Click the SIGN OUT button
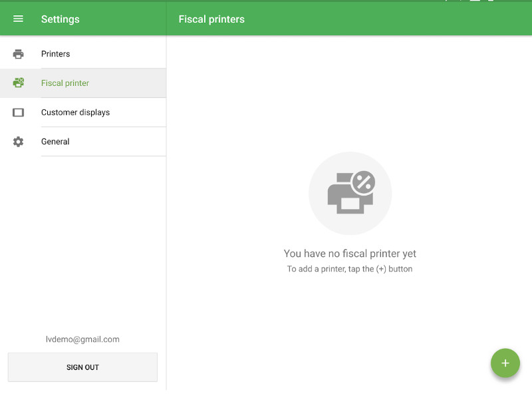Viewport: 532px width, 394px height. 82,367
